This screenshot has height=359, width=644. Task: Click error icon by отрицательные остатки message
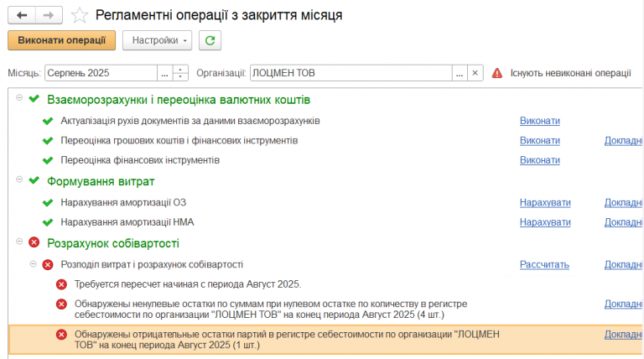coord(61,335)
